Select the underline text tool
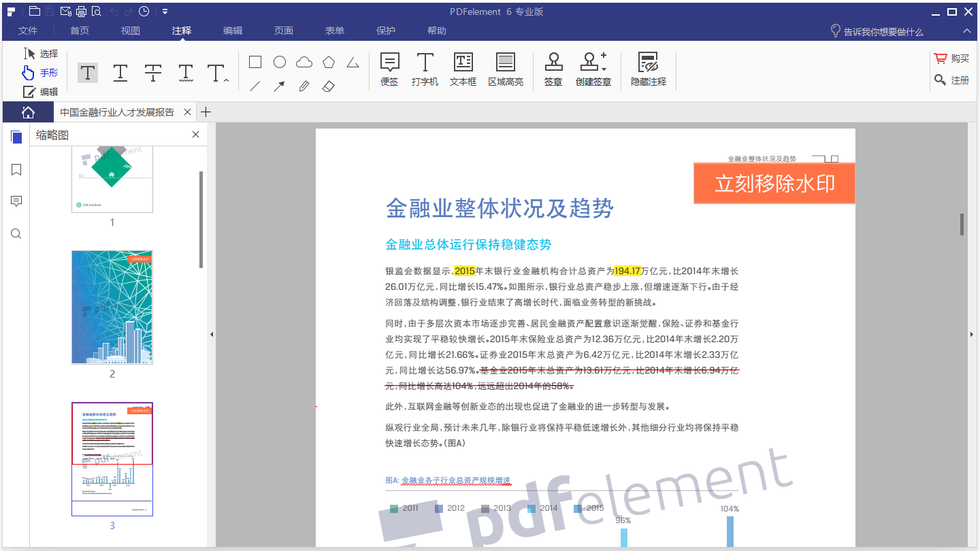Screen dimensions: 980x551 (x=120, y=72)
